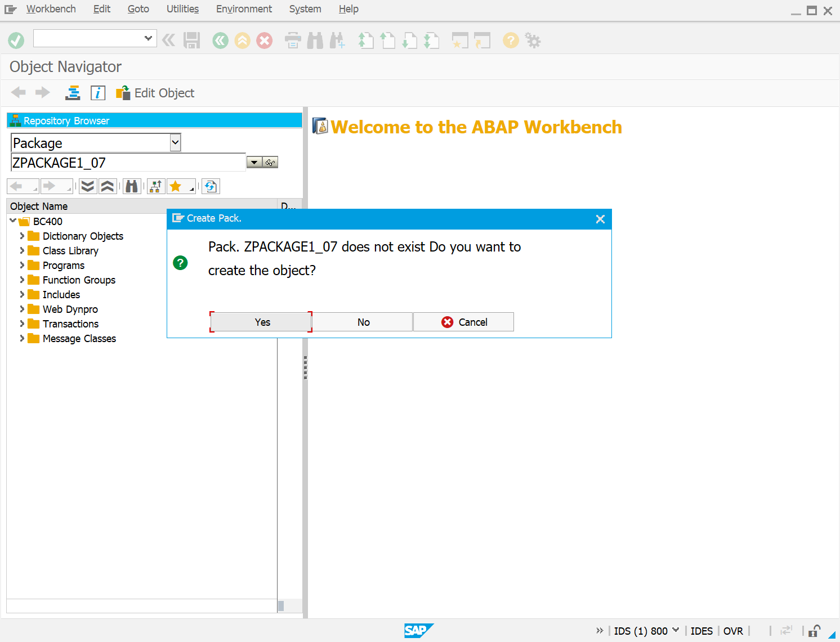Open the System menu
The height and width of the screenshot is (642, 840).
[x=305, y=9]
